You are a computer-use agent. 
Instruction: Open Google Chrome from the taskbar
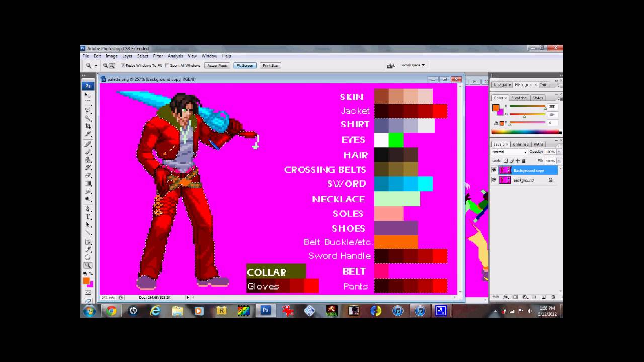coord(111,311)
